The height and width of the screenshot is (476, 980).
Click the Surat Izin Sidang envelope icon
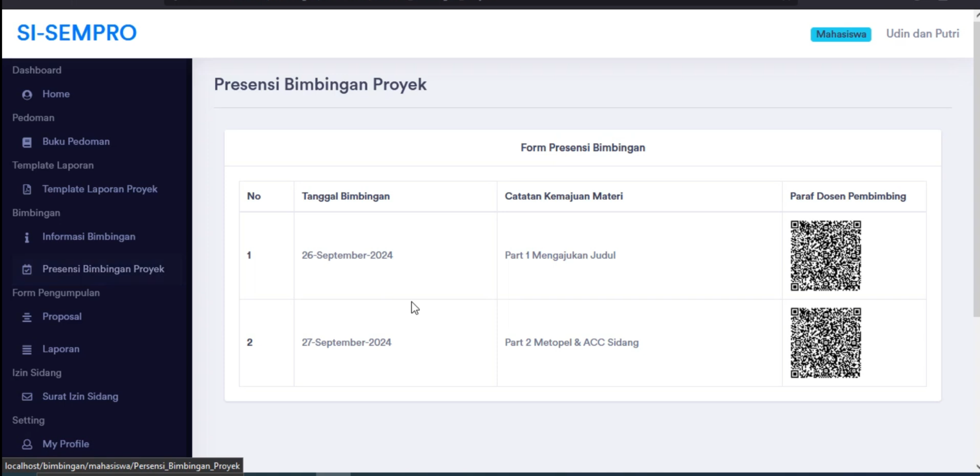point(27,397)
